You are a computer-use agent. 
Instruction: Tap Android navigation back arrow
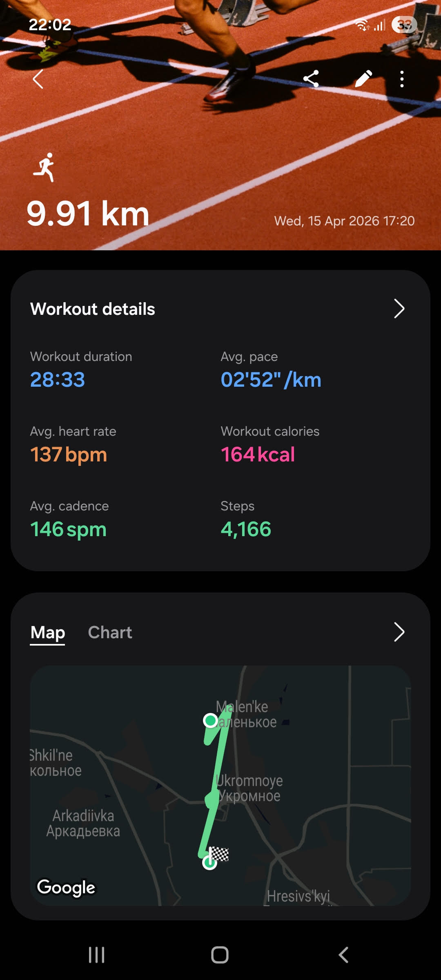pos(344,955)
